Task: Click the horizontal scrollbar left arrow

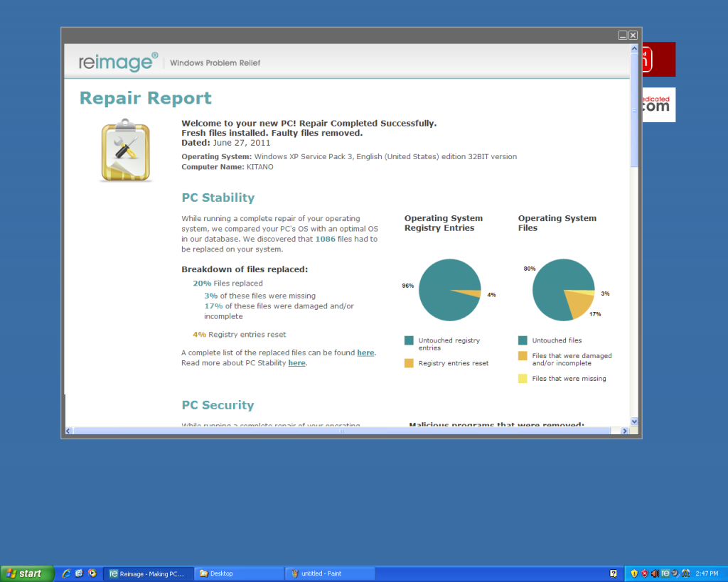Action: click(x=68, y=431)
